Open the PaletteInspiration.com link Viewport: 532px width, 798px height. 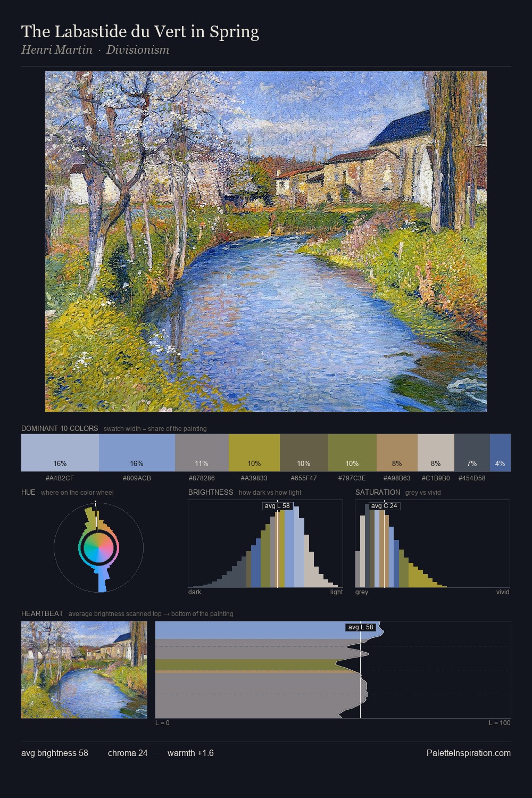(469, 753)
